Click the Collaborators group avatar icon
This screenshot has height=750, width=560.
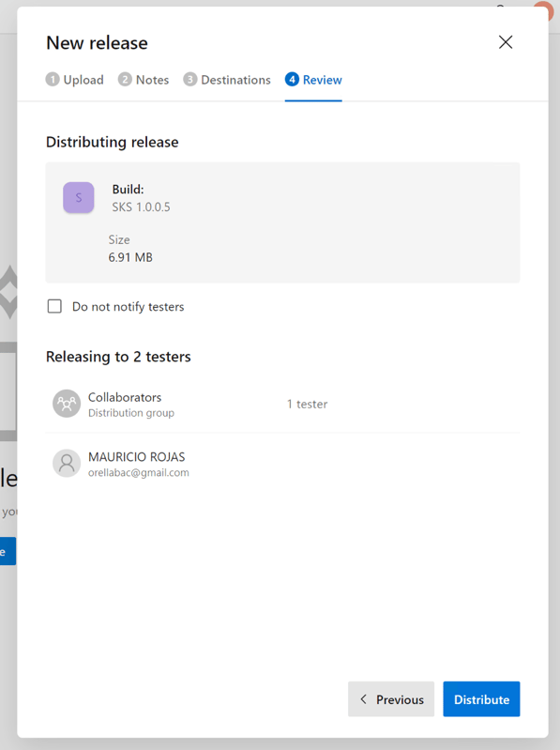pyautogui.click(x=67, y=404)
